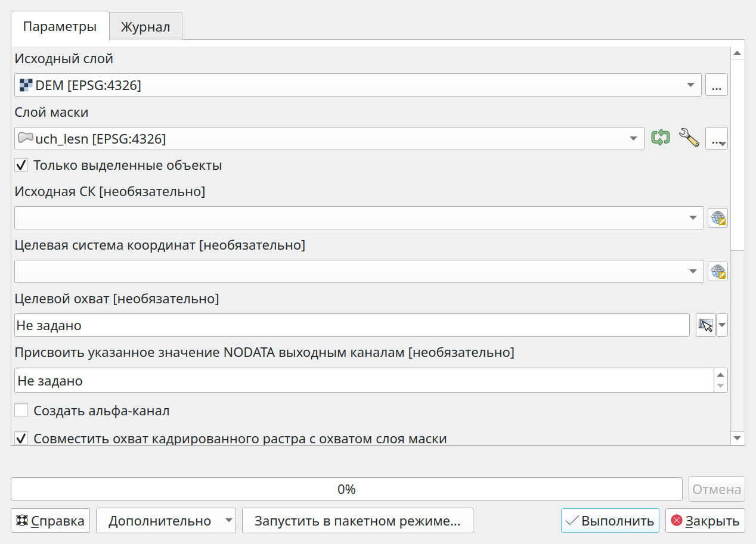Open advanced options wrench icon
The image size is (756, 544).
689,138
